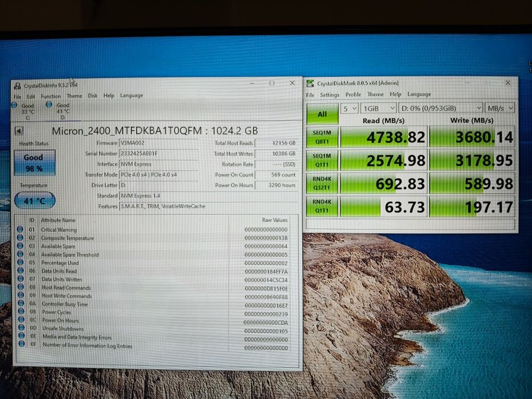532x399 pixels.
Task: Open the Help menu in CrystalDiskMark
Action: (x=395, y=94)
